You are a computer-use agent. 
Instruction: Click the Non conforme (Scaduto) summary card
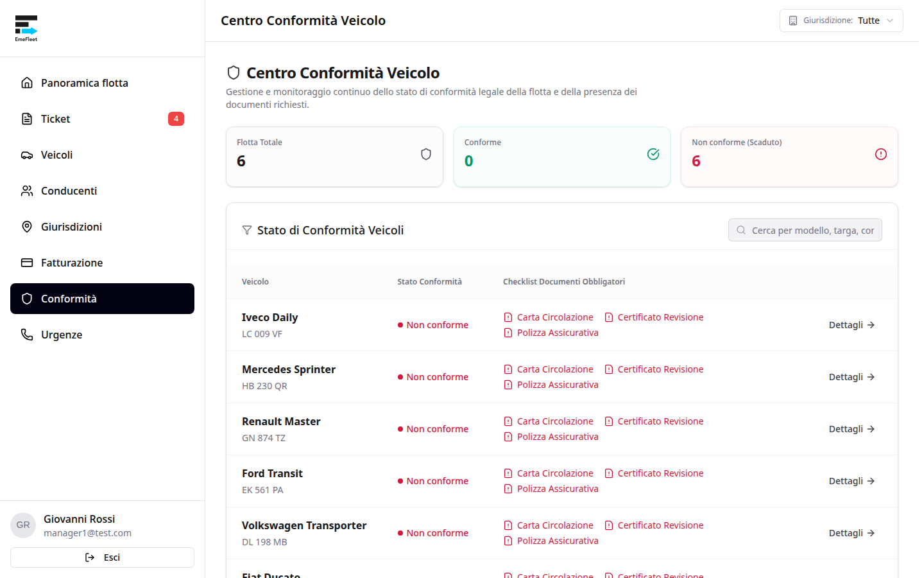pos(789,157)
